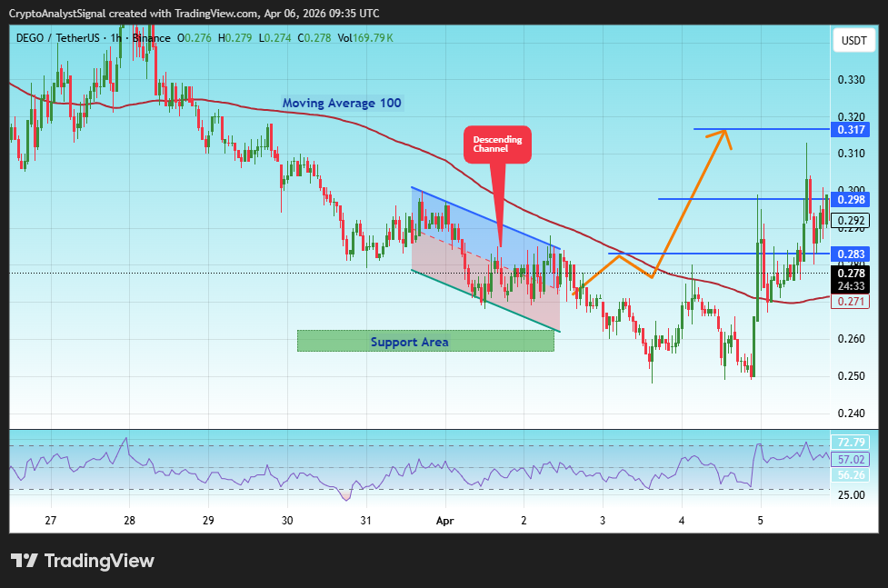Click the 30 date axis label

point(287,520)
